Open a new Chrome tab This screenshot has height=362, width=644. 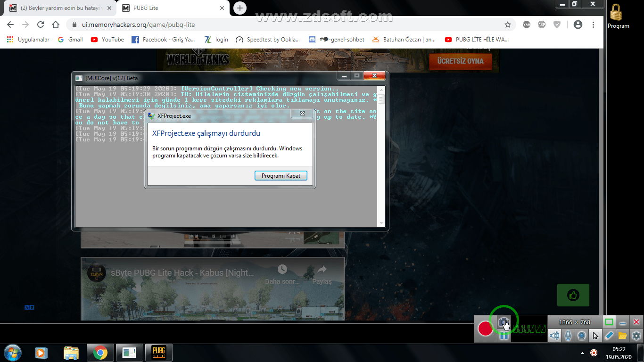(x=240, y=8)
